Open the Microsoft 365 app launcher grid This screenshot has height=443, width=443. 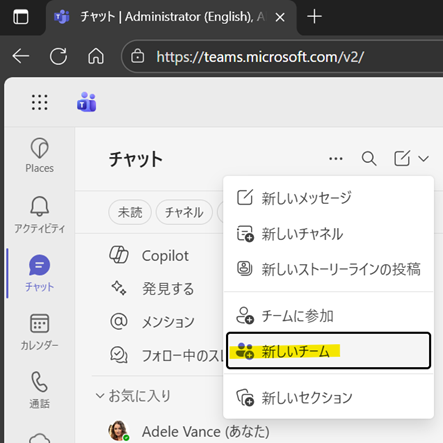point(39,102)
